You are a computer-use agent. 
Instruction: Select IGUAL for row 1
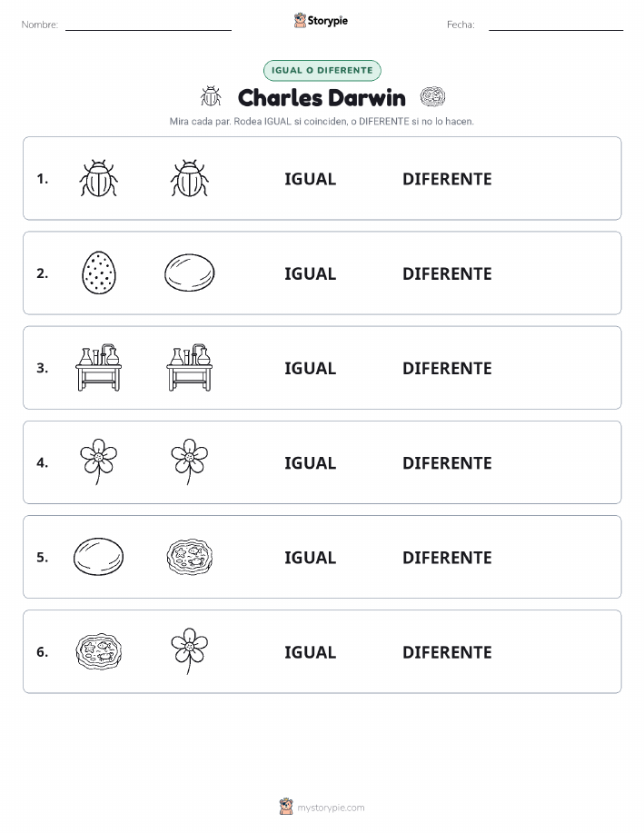311,179
